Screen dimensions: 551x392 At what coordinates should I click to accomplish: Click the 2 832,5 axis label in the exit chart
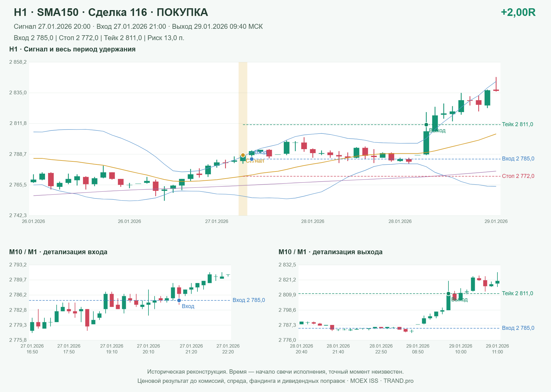point(287,265)
